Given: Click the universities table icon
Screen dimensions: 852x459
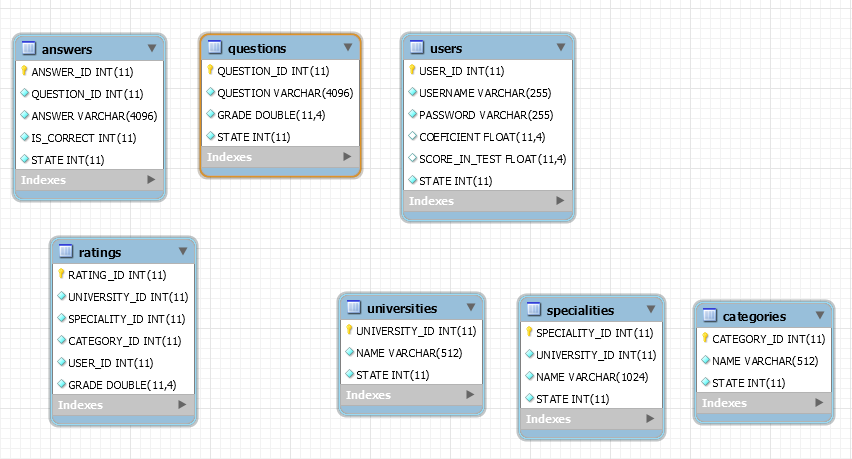Looking at the screenshot, I should [x=354, y=307].
